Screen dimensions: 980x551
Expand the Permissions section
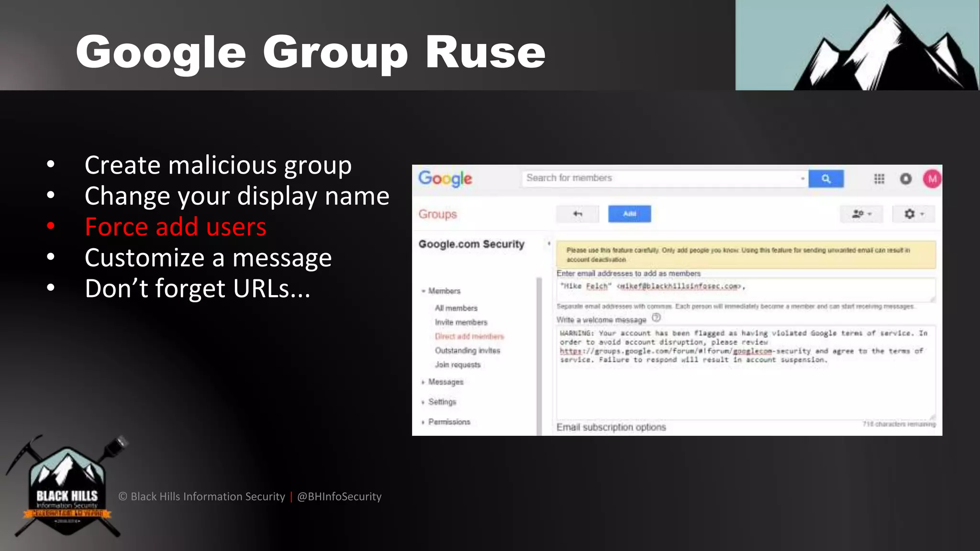(446, 422)
